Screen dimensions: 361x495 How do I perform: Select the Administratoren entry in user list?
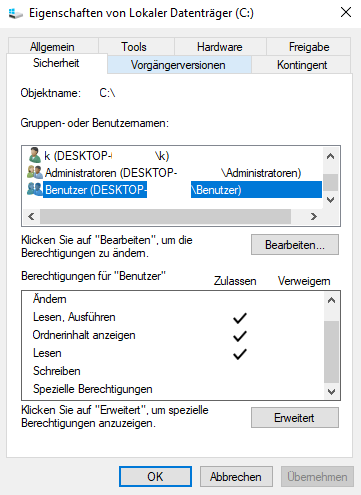coord(173,173)
